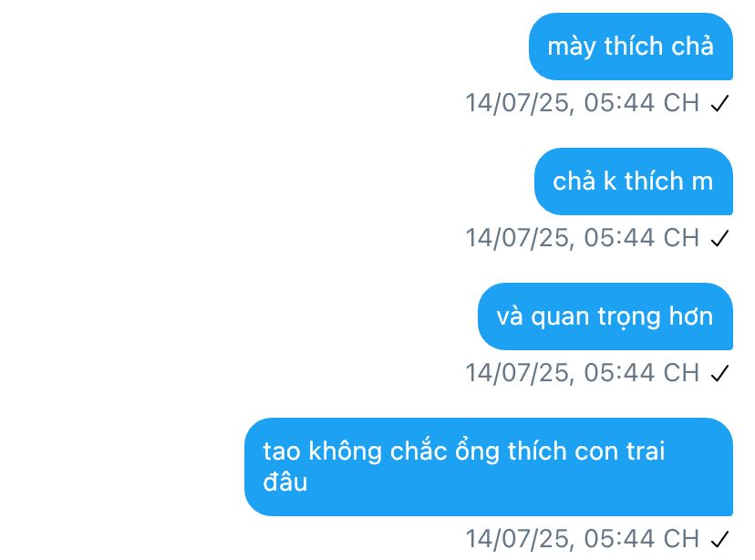Click sent checkmark under "chả k thích m"
Image resolution: width=755 pixels, height=560 pixels.
click(x=719, y=238)
